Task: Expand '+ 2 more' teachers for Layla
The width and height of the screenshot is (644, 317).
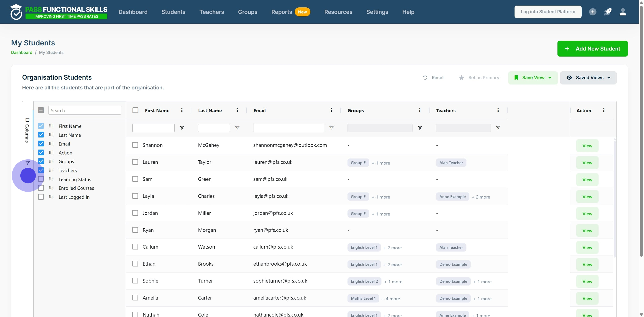Action: [481, 197]
